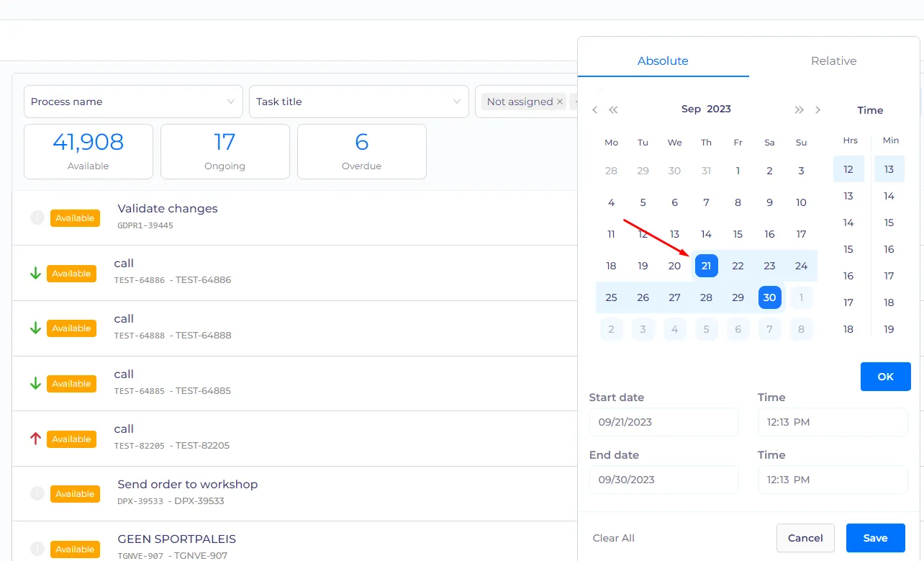Click the grey priority icon beside Validate changes

[37, 217]
